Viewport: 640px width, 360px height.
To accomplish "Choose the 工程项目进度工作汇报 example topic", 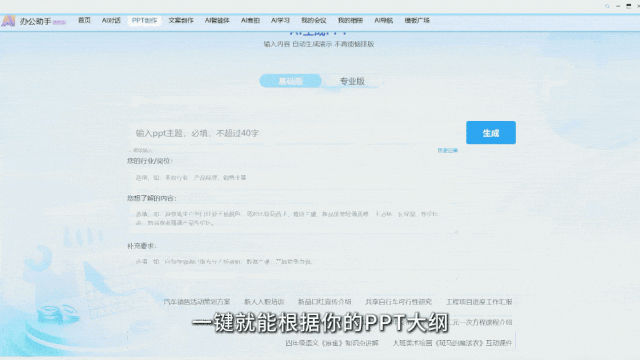I will pos(479,302).
